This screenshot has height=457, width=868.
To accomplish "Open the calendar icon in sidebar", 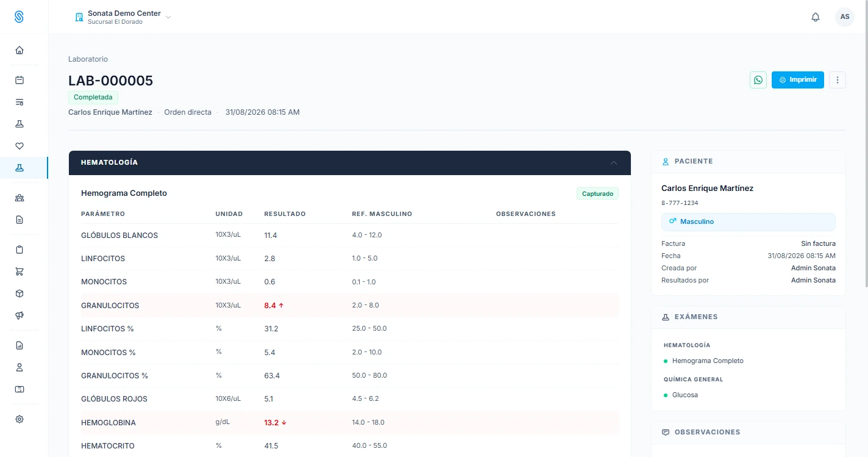I will (20, 80).
